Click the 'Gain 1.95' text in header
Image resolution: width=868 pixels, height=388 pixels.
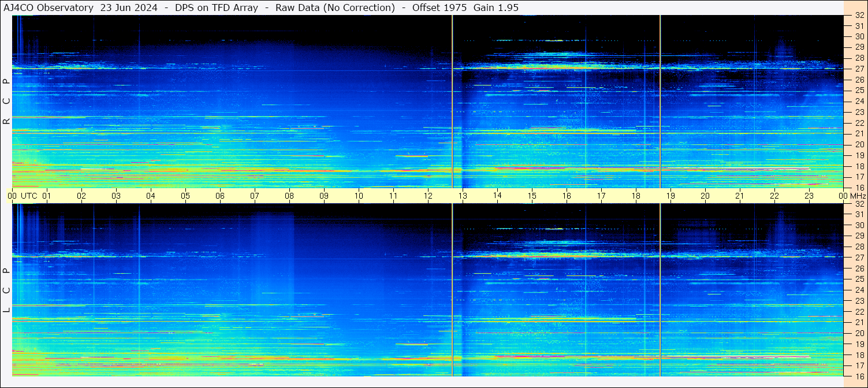[496, 8]
